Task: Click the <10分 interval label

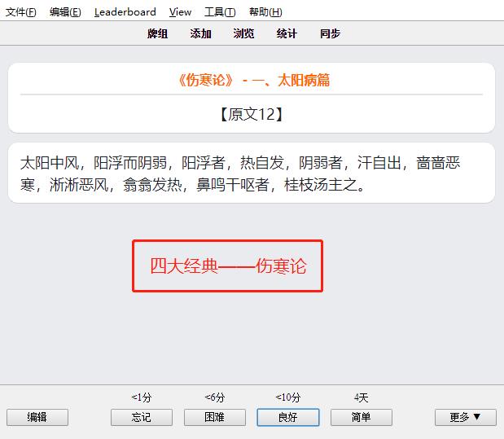Action: click(288, 397)
